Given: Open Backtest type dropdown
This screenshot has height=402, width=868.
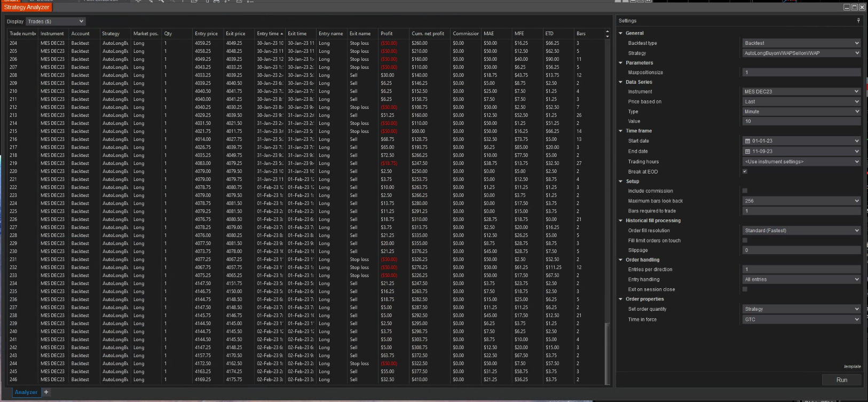Looking at the screenshot, I should (x=801, y=43).
